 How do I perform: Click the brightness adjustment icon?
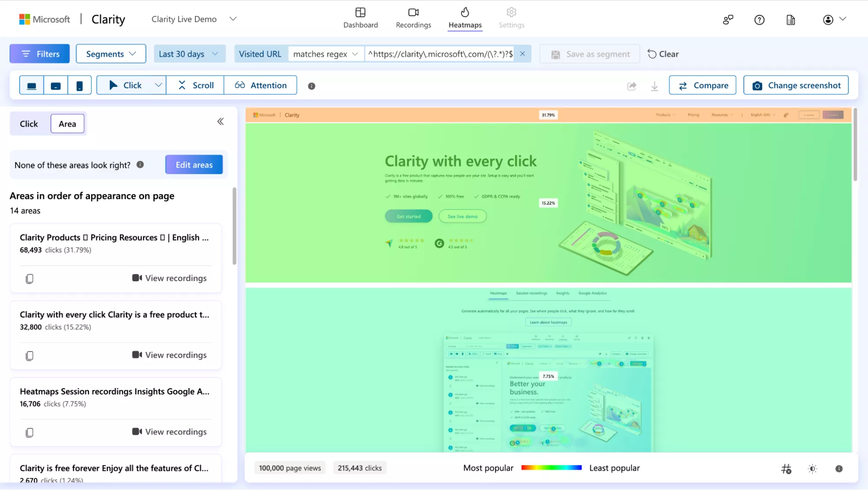812,469
